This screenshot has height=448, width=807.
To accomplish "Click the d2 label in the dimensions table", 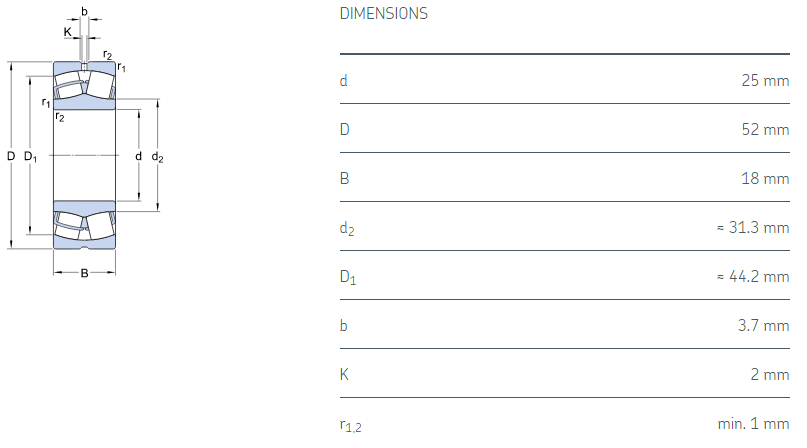I will 346,229.
